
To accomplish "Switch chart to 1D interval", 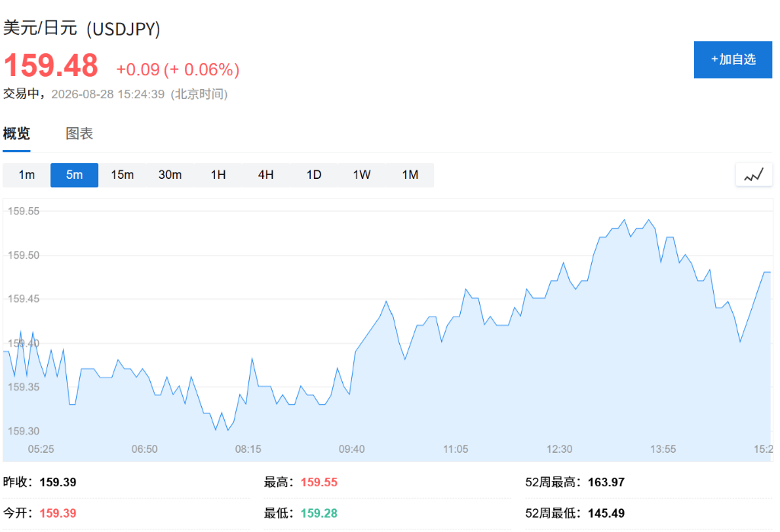I will [313, 175].
